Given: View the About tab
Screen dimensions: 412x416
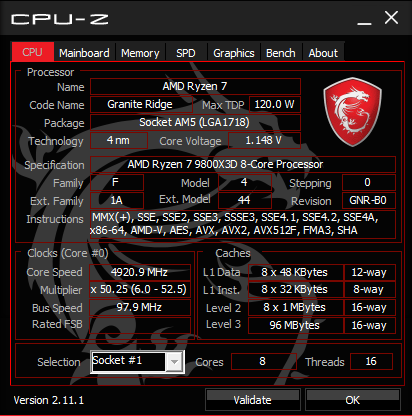Looking at the screenshot, I should (x=323, y=53).
